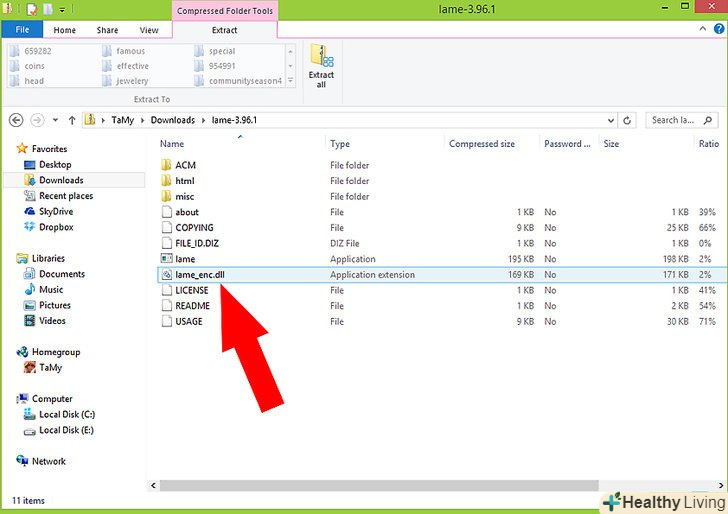Select the html folder icon
This screenshot has width=728, height=514.
point(166,181)
